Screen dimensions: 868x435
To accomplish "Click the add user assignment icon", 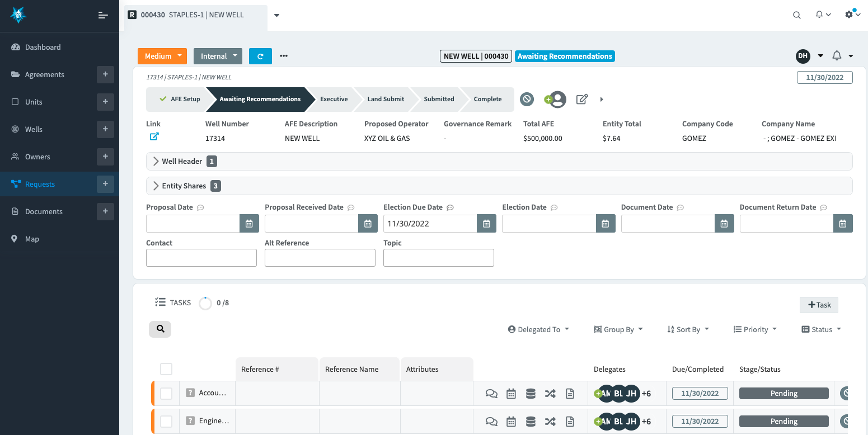I will pos(555,100).
